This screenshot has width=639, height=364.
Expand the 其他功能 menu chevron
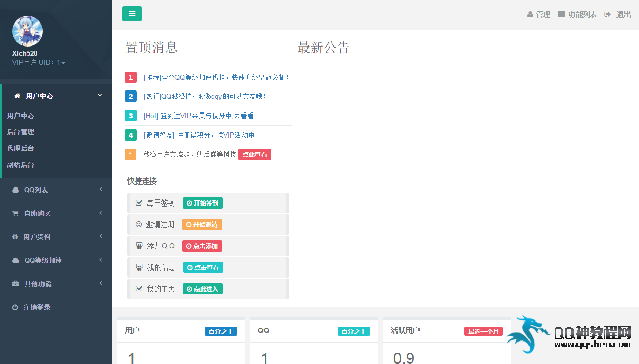tap(101, 283)
